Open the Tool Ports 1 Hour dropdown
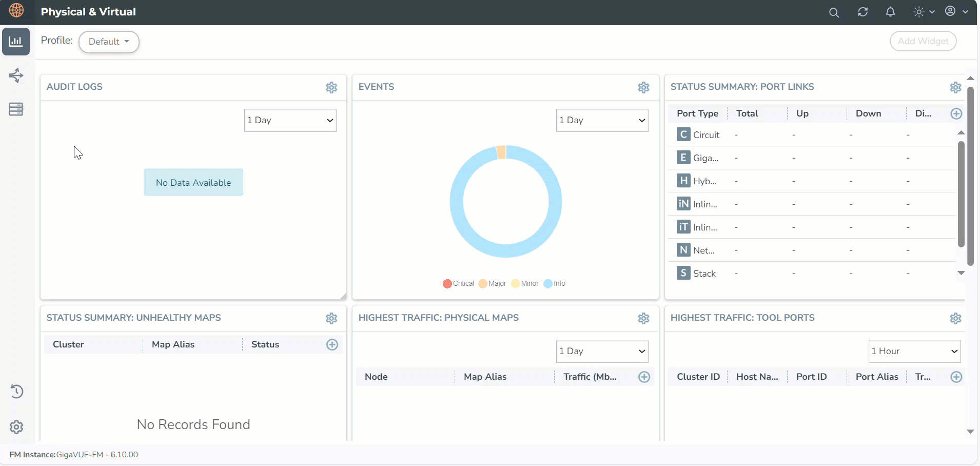The width and height of the screenshot is (980, 466). coord(914,351)
